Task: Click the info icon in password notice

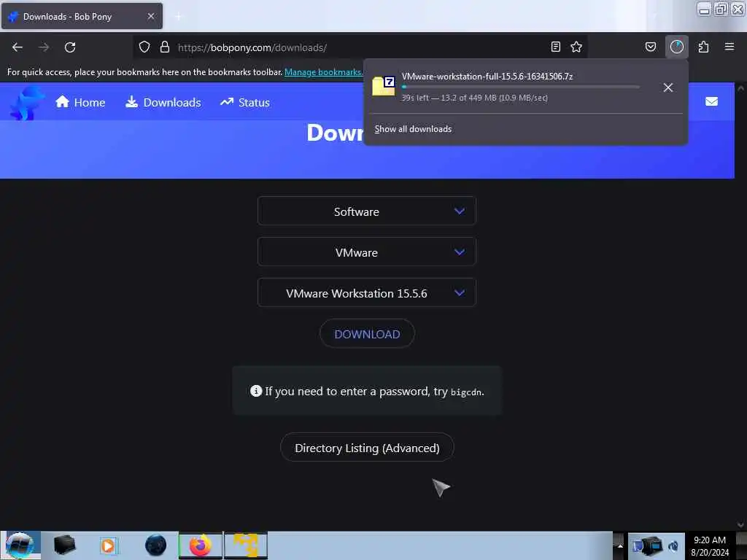Action: click(x=256, y=391)
